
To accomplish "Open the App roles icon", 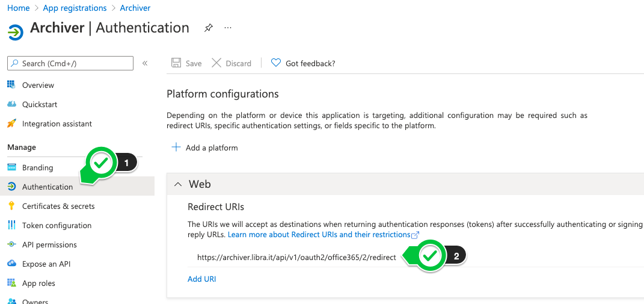I will click(x=11, y=283).
